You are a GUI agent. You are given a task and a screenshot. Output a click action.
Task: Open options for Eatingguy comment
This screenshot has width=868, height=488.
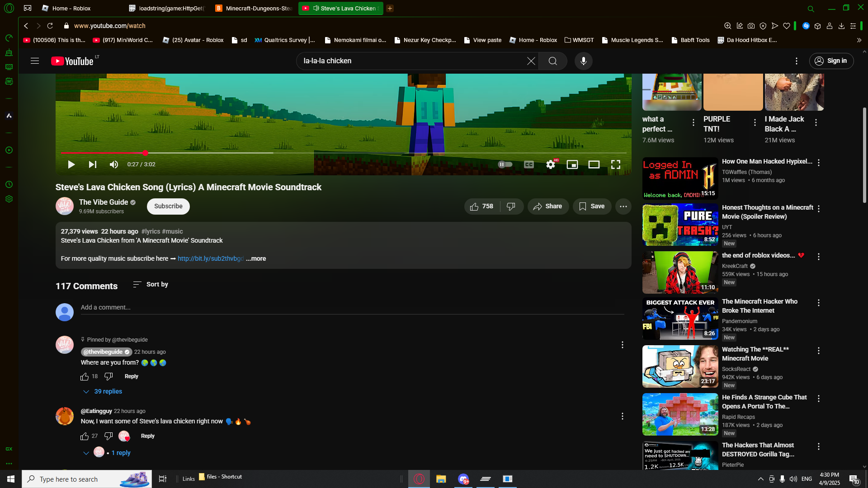click(623, 416)
